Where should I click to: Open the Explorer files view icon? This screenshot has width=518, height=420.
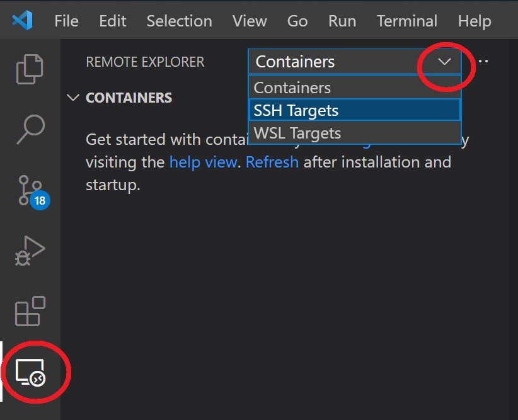point(30,69)
